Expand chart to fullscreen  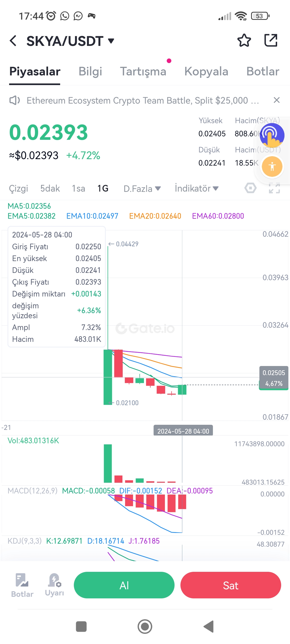[x=274, y=188]
